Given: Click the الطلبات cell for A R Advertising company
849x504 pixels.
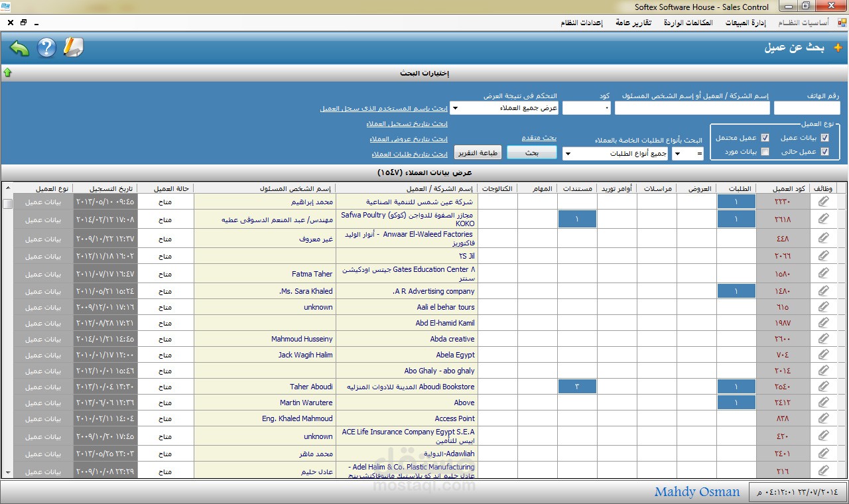Looking at the screenshot, I should [736, 290].
